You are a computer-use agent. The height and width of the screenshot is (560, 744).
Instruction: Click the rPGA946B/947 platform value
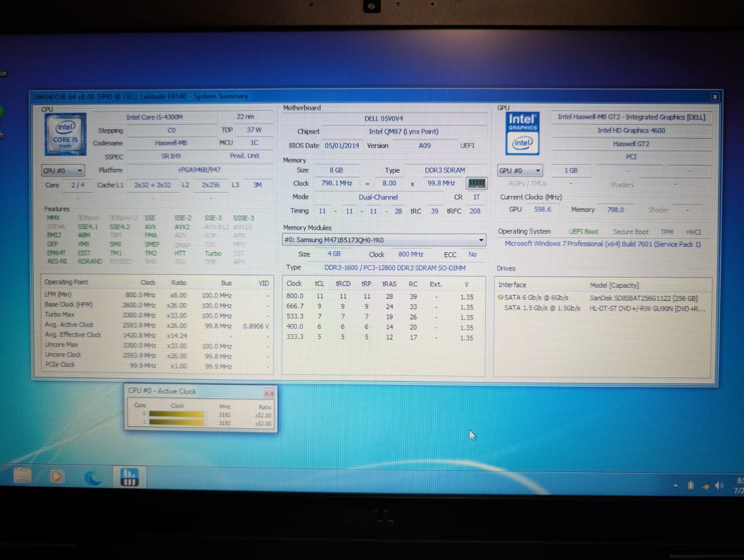click(x=200, y=170)
